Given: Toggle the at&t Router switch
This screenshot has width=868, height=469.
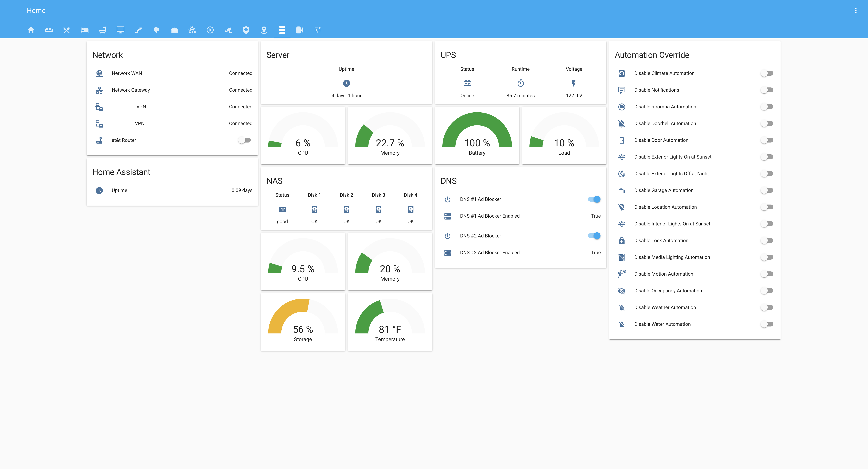Looking at the screenshot, I should point(245,140).
